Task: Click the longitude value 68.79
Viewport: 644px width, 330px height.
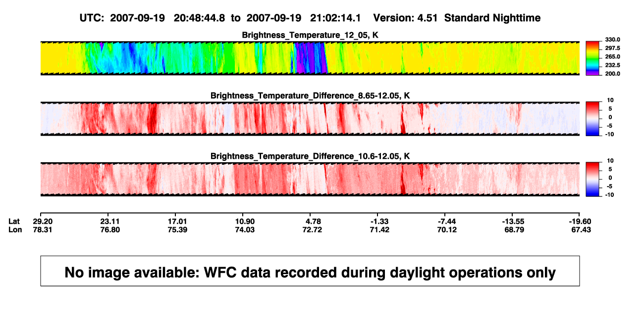Action: click(x=514, y=230)
